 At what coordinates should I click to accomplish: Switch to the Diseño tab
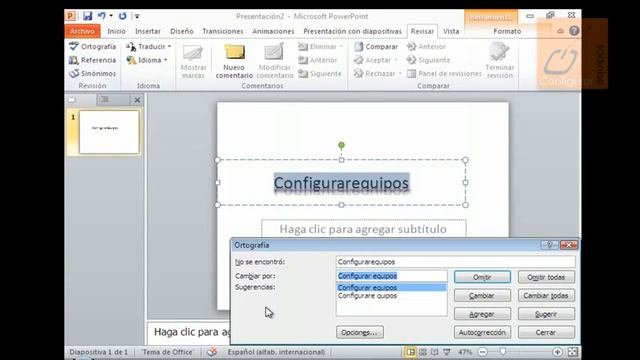(x=182, y=31)
